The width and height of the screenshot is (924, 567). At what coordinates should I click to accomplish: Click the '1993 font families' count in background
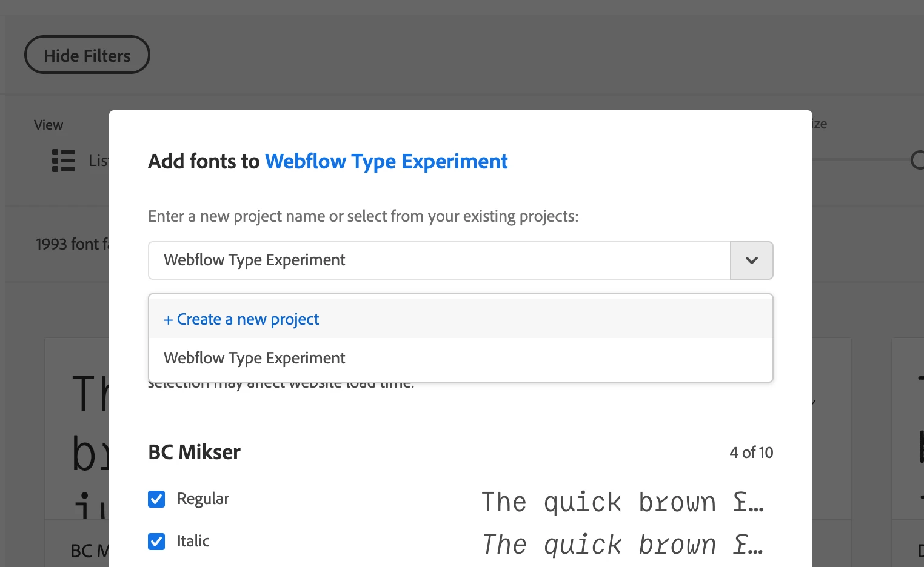(72, 244)
